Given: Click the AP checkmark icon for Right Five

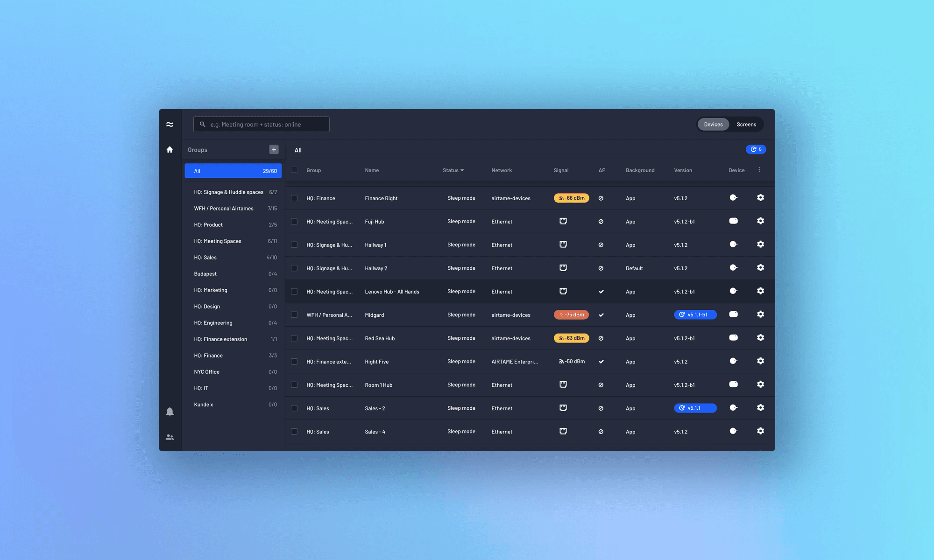Looking at the screenshot, I should [x=601, y=361].
